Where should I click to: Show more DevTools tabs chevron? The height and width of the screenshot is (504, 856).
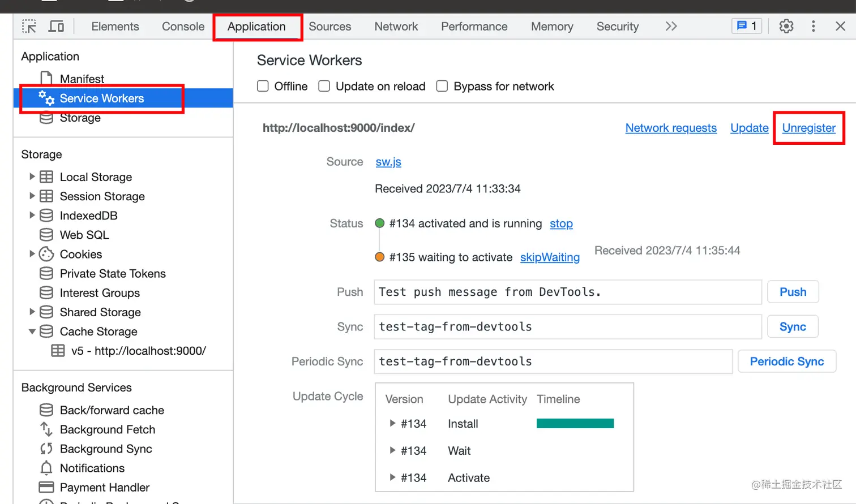tap(671, 26)
